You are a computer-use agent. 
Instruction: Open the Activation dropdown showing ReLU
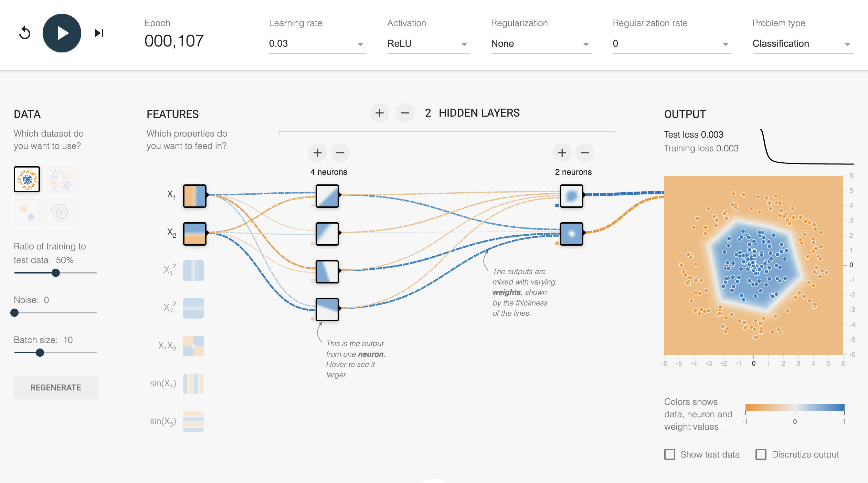coord(428,44)
